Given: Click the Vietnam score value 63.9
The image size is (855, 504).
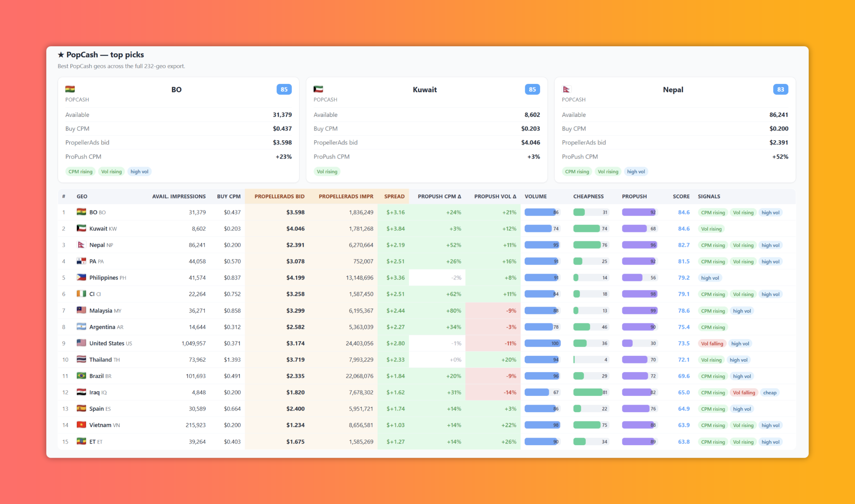Looking at the screenshot, I should tap(684, 425).
